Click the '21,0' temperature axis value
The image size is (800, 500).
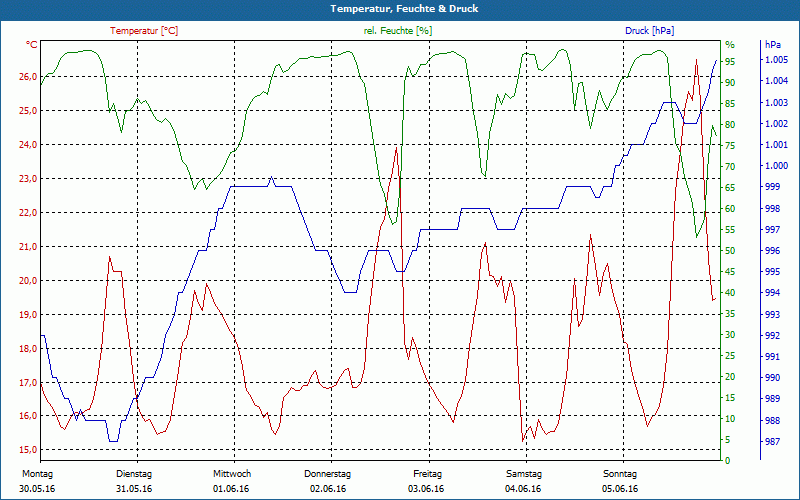(x=28, y=247)
